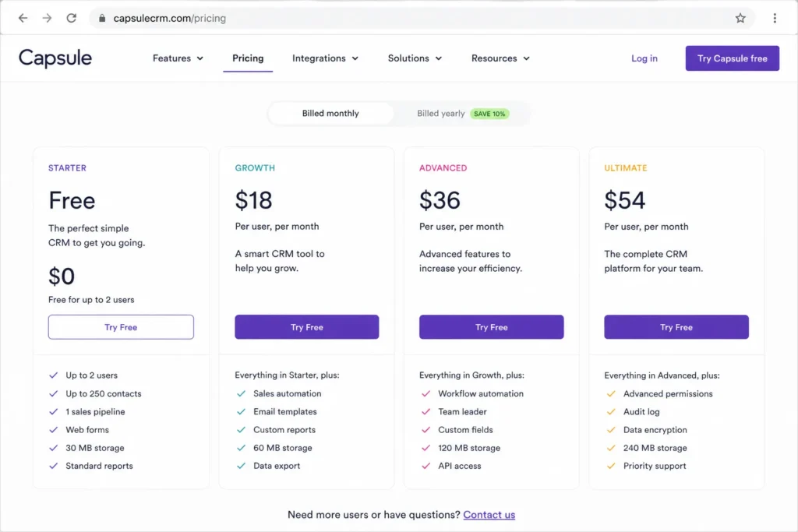Click checkmark beside Advanced permissions
Viewport: 798px width, 532px height.
tap(611, 393)
